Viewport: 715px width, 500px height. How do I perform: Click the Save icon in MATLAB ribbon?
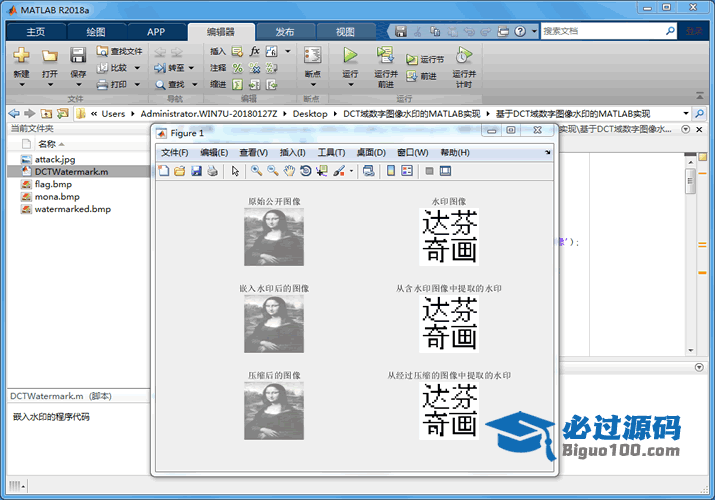pyautogui.click(x=78, y=58)
